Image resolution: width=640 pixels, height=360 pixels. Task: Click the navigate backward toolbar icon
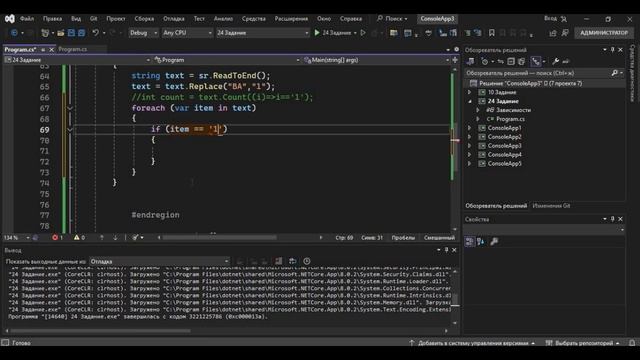14,33
